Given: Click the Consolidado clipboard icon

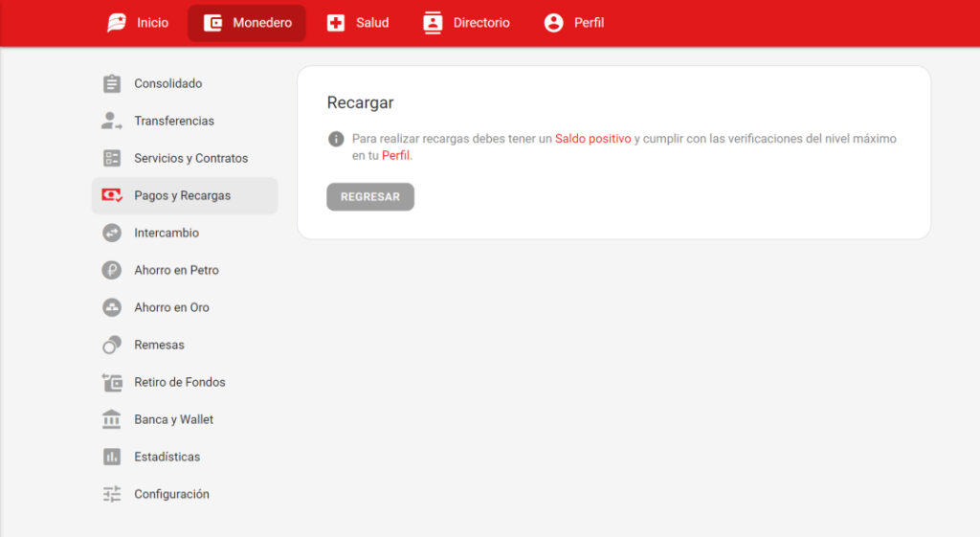Looking at the screenshot, I should click(112, 84).
